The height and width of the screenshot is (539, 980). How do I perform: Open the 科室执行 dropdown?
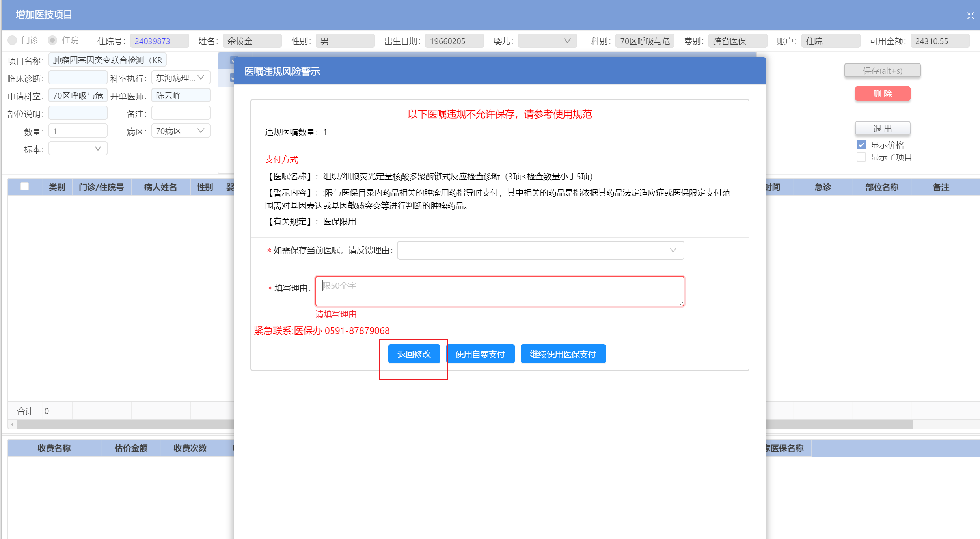pyautogui.click(x=181, y=78)
